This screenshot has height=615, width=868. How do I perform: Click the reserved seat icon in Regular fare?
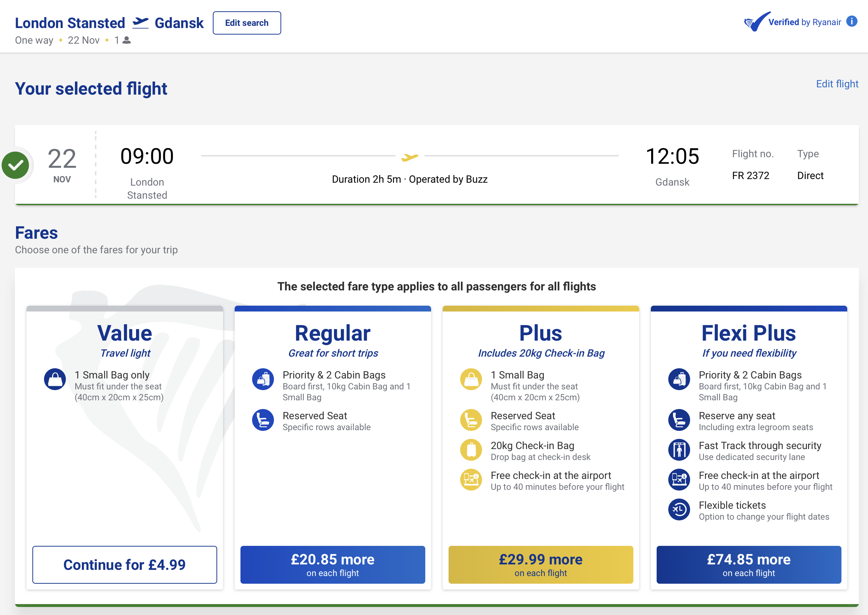pyautogui.click(x=263, y=420)
